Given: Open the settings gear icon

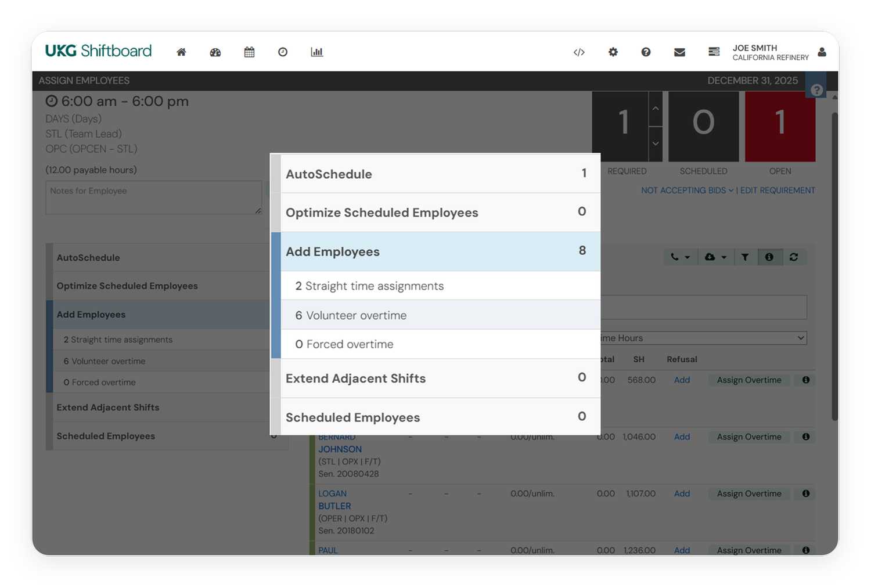Looking at the screenshot, I should [613, 52].
